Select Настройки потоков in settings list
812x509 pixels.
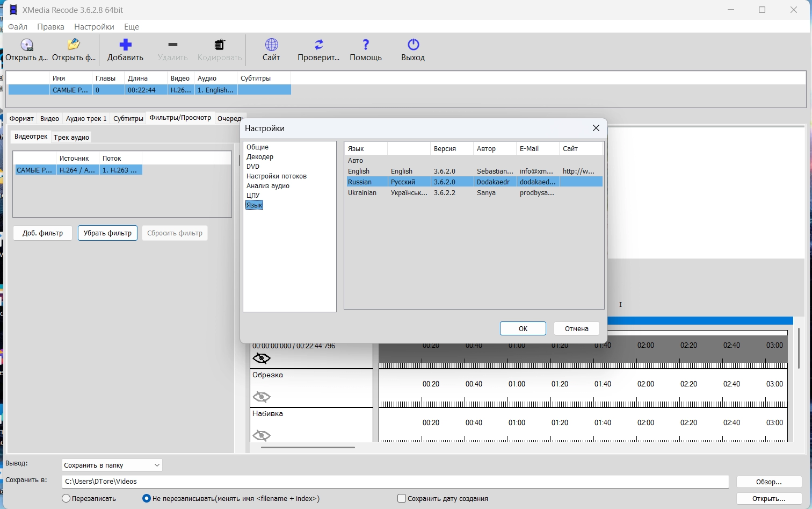click(277, 176)
